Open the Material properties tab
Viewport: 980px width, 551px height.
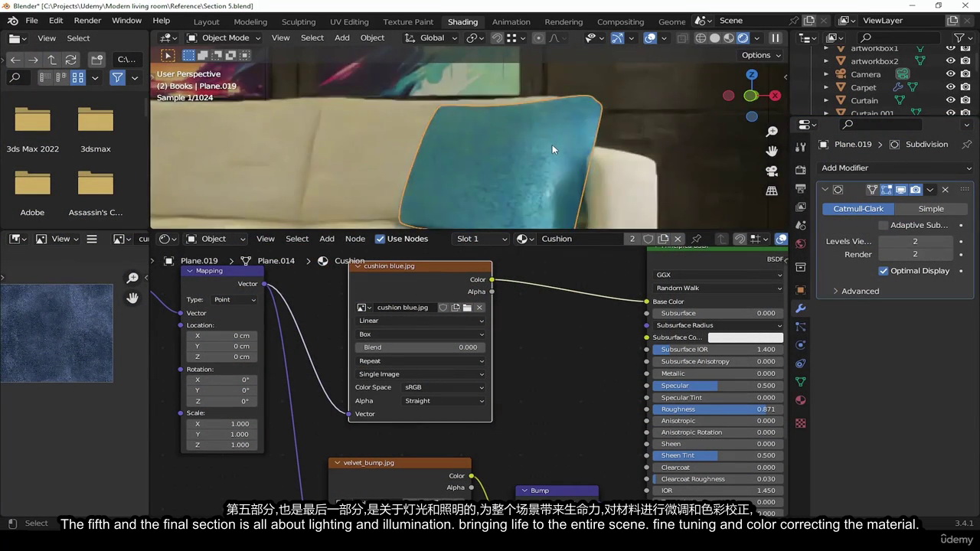[x=801, y=400]
